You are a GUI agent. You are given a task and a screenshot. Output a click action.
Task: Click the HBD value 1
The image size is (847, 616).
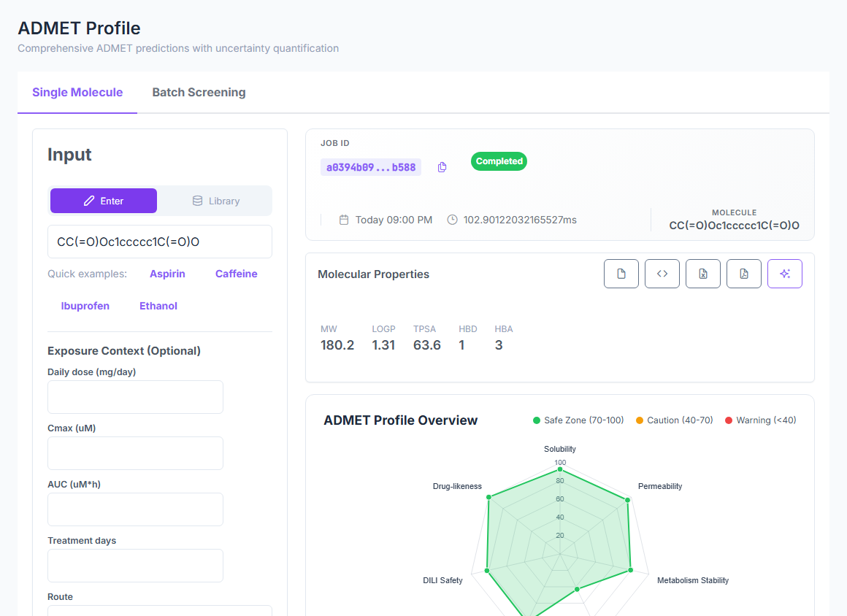(462, 345)
